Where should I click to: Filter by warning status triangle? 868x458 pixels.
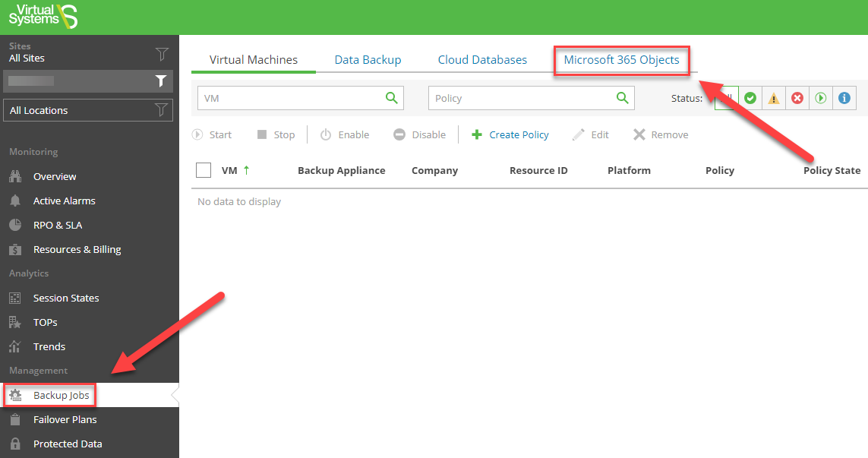tap(773, 98)
